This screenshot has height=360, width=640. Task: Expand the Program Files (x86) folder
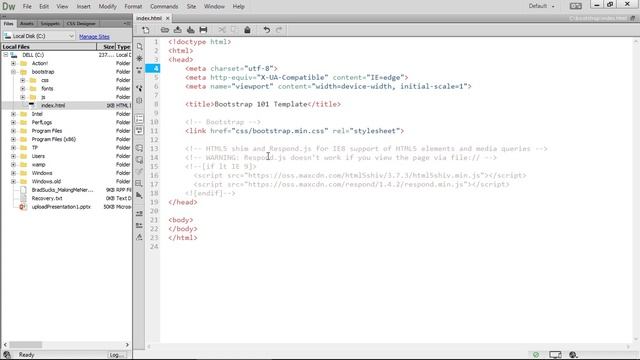13,139
